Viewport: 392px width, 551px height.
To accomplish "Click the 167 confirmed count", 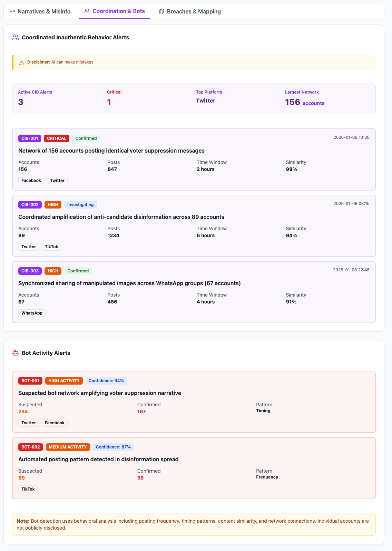I will tap(141, 412).
